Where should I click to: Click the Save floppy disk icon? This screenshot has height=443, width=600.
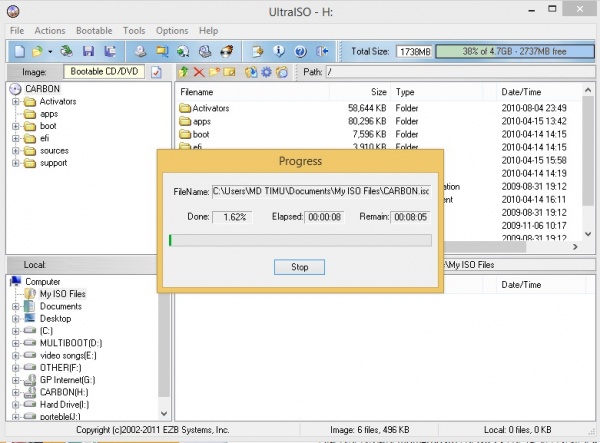click(x=88, y=50)
